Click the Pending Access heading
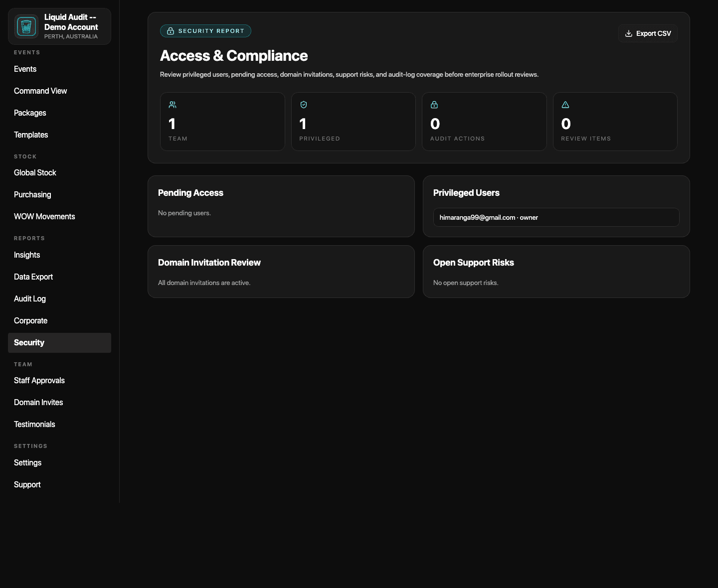The height and width of the screenshot is (588, 718). [190, 193]
